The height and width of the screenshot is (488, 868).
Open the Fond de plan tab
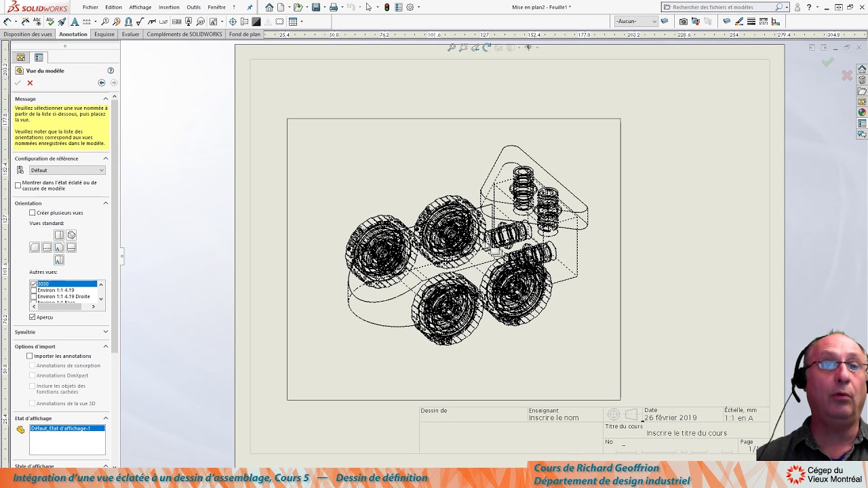pos(245,34)
